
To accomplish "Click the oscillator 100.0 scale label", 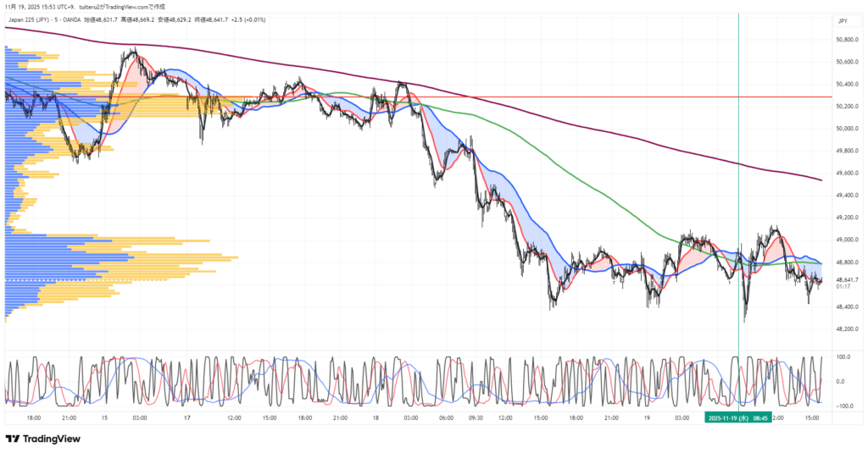I will pos(844,357).
